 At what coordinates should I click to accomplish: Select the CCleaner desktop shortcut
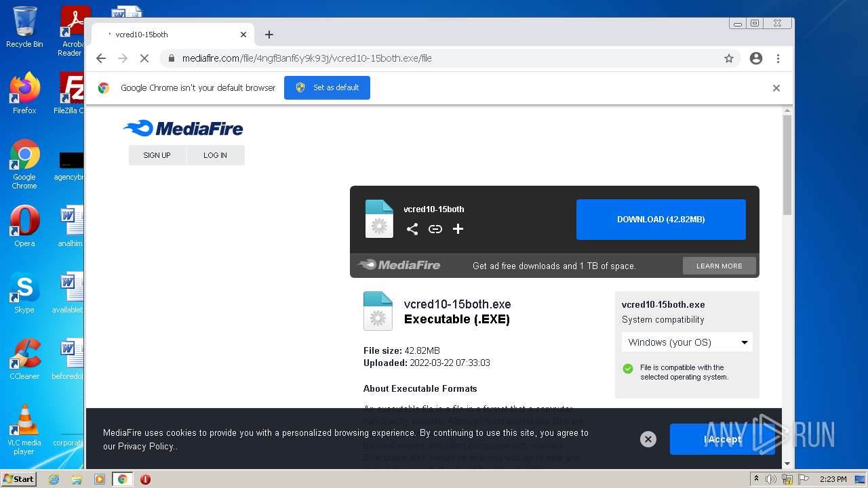tap(24, 359)
